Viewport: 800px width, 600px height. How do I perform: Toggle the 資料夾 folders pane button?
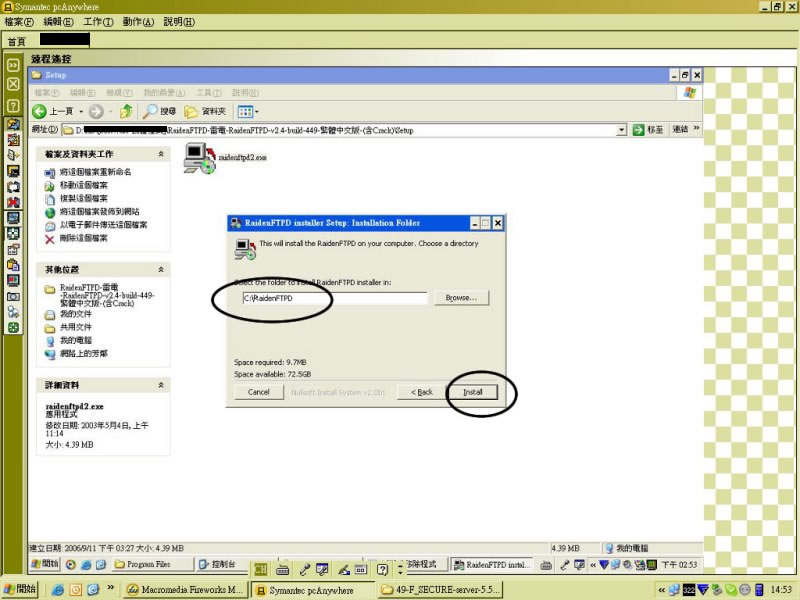[205, 111]
